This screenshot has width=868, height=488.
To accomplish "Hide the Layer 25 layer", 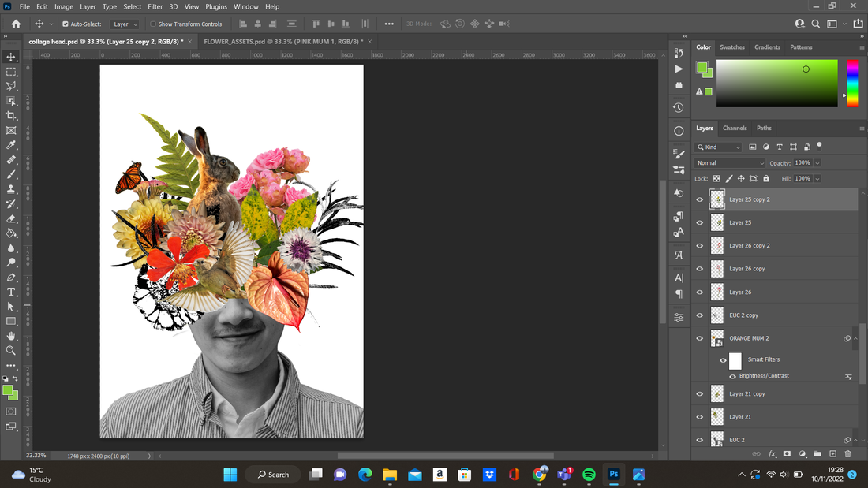I will coord(700,223).
